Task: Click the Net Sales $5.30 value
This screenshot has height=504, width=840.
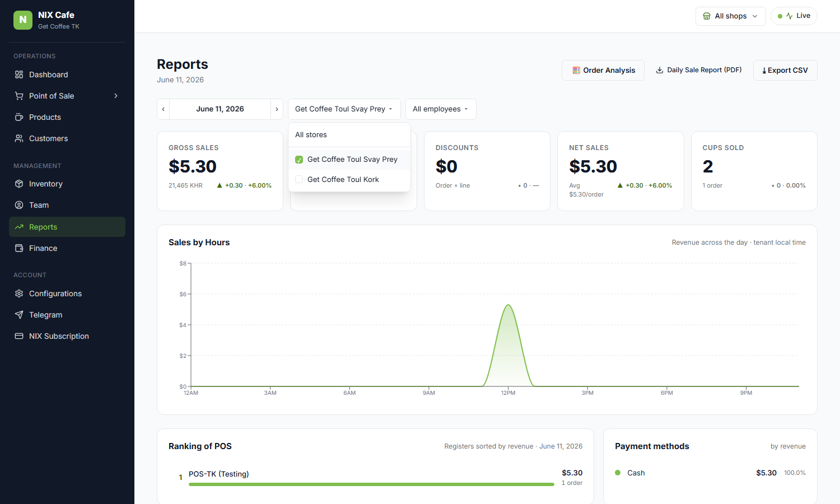Action: click(593, 166)
